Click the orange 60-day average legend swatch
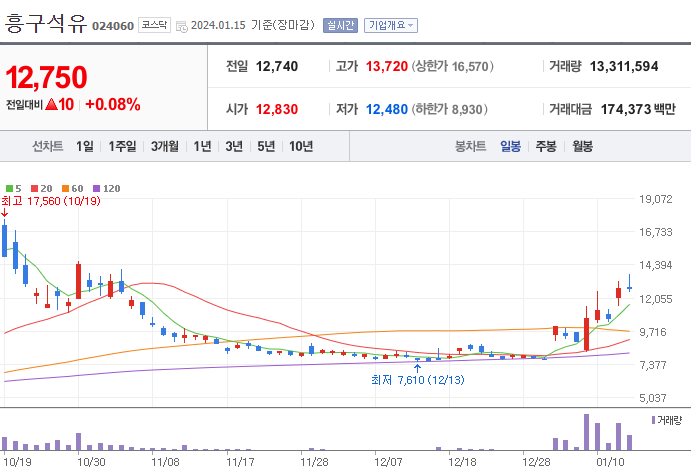 pos(65,189)
